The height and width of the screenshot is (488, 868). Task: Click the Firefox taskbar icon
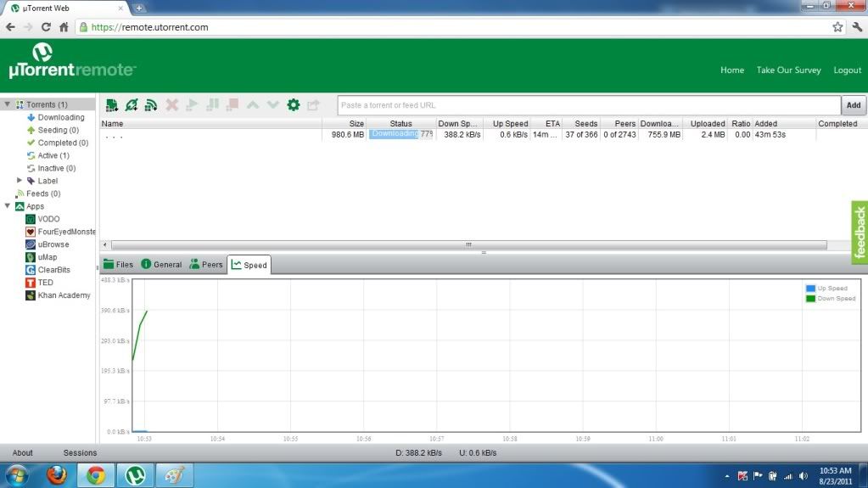coord(57,475)
